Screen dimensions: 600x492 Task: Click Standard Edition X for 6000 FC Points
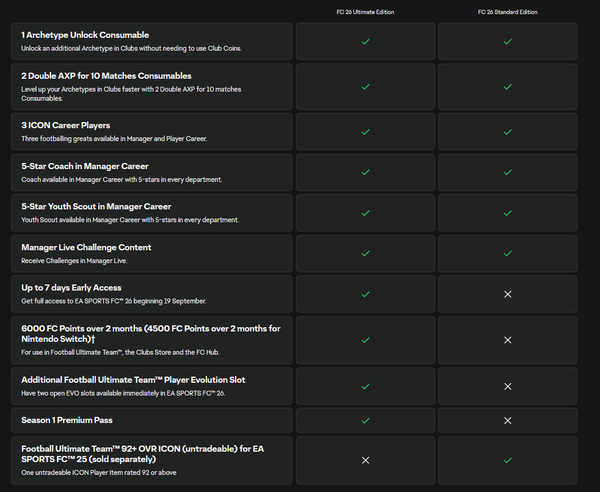[x=507, y=340]
